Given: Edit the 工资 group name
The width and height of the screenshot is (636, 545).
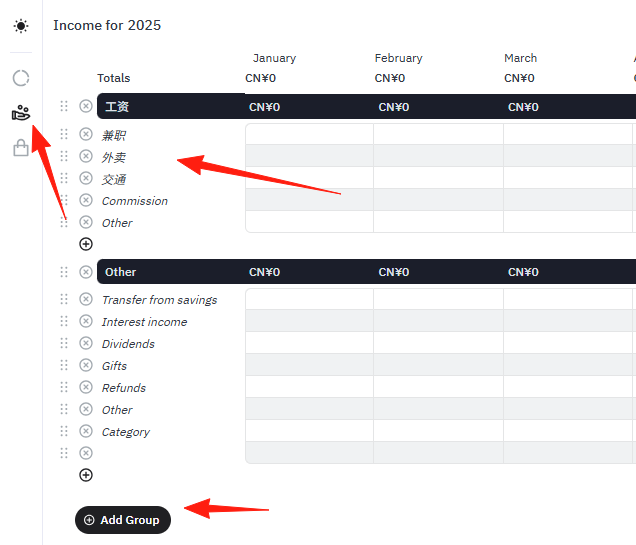Looking at the screenshot, I should [117, 107].
